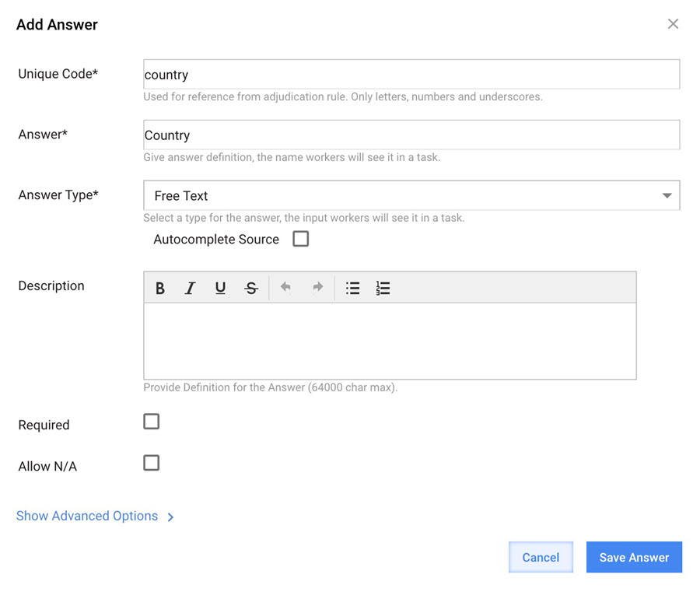Insert a numbered list in the description
The width and height of the screenshot is (700, 599).
point(383,288)
